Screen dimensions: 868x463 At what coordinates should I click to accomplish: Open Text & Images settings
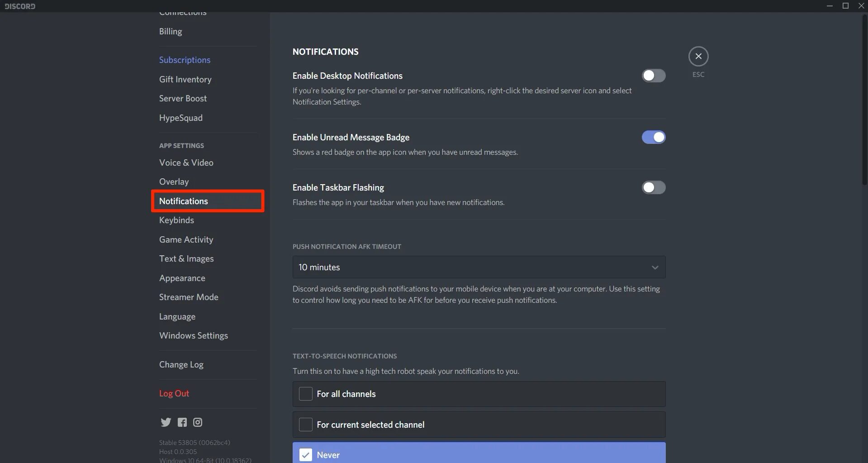tap(186, 258)
